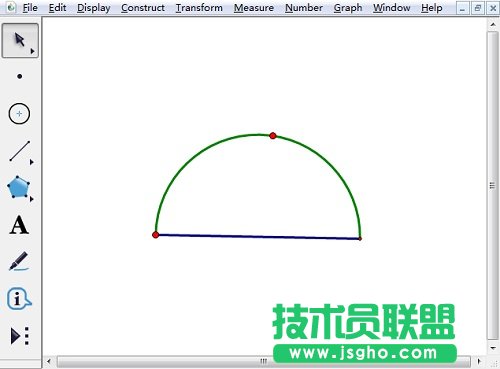
Task: Open the File menu
Action: [30, 8]
